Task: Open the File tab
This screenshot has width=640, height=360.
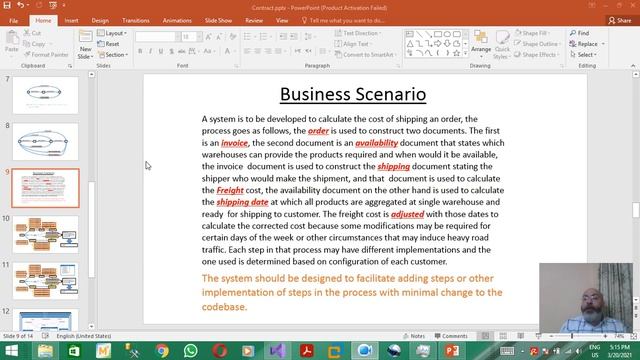Action: (x=13, y=20)
